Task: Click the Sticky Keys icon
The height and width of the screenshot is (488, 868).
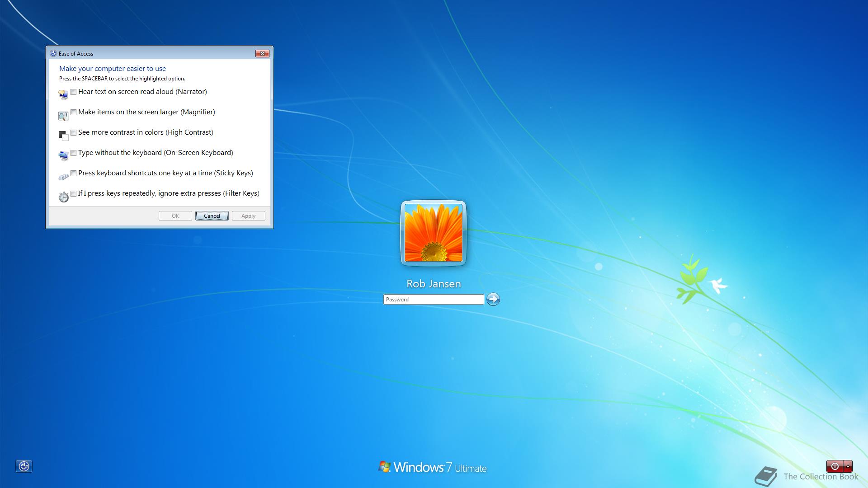Action: point(63,177)
